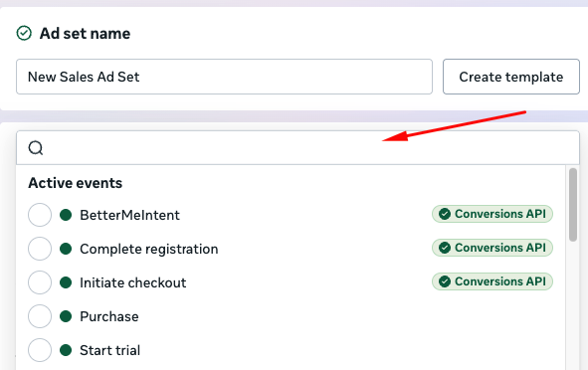Click the New Sales Ad Set name field
Image resolution: width=588 pixels, height=370 pixels.
pos(224,77)
